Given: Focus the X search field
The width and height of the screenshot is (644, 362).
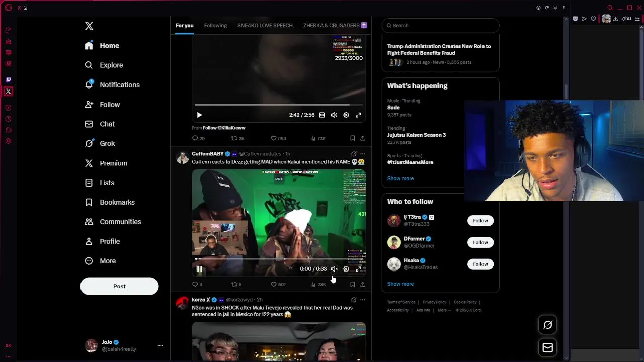Looking at the screenshot, I should pos(441,25).
